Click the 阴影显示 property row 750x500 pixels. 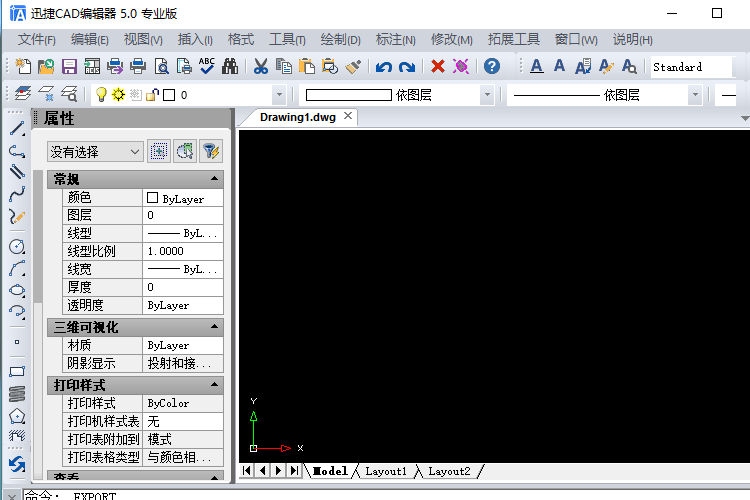pos(143,363)
